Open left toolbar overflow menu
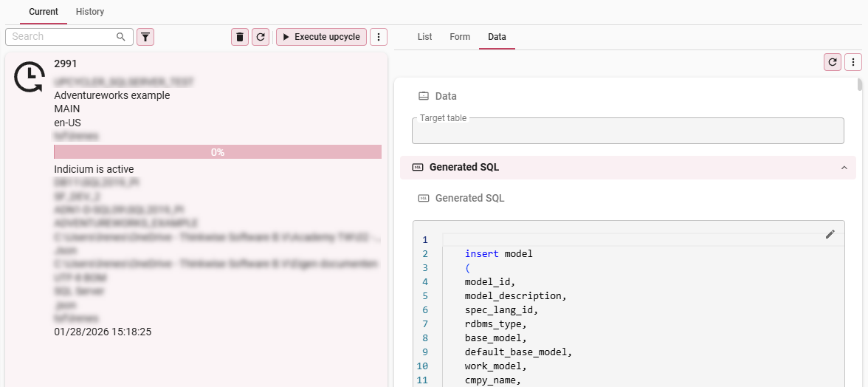Image resolution: width=868 pixels, height=387 pixels. tap(379, 37)
